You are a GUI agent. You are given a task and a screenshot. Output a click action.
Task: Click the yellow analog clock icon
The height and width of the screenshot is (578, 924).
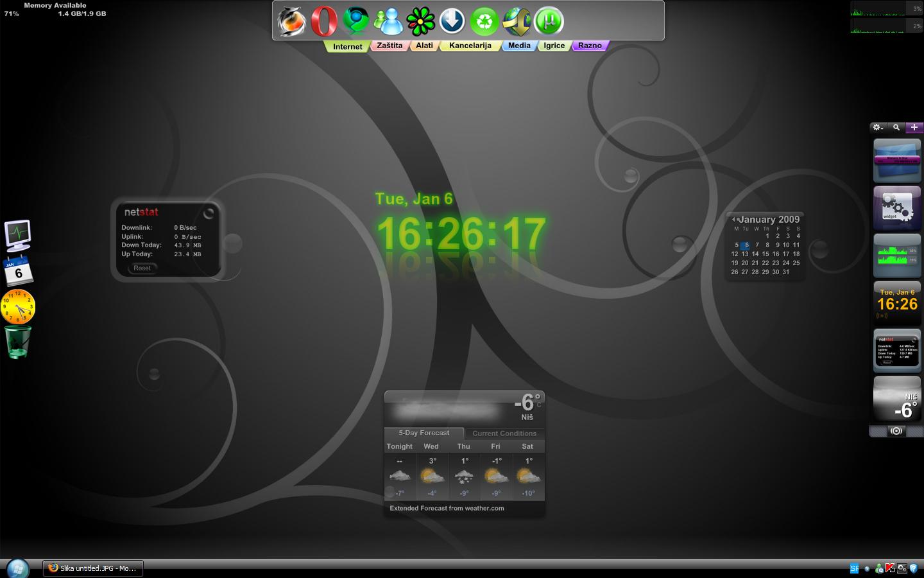pyautogui.click(x=17, y=306)
